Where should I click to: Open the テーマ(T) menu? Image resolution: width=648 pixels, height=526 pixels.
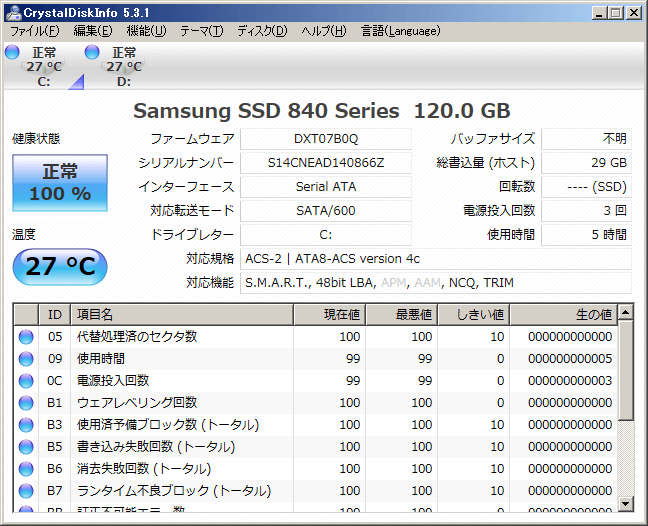[202, 31]
